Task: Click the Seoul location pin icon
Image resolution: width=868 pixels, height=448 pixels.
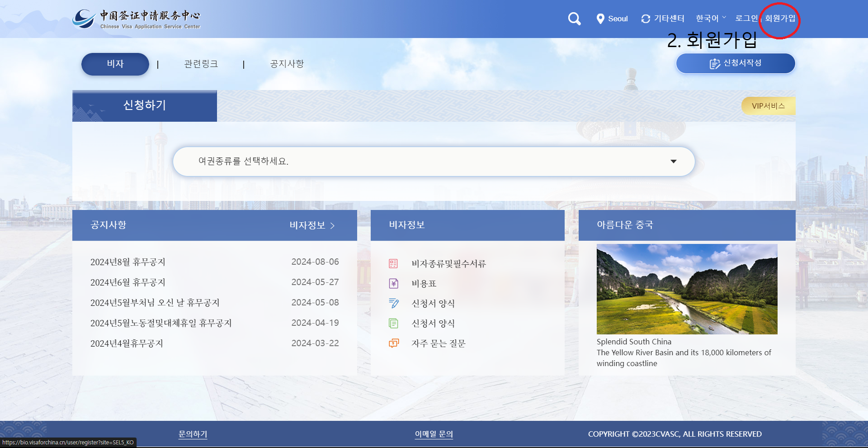Action: point(600,19)
